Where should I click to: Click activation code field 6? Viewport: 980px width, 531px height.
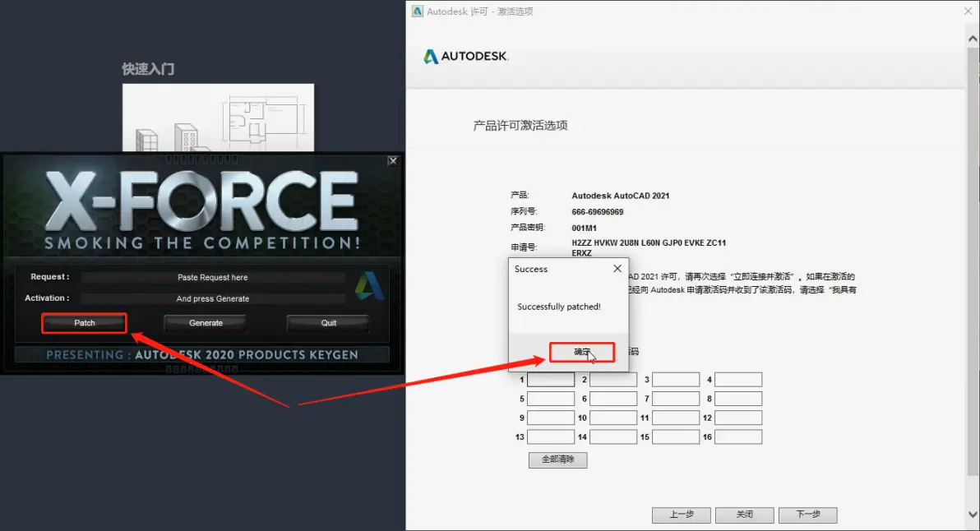tap(613, 399)
